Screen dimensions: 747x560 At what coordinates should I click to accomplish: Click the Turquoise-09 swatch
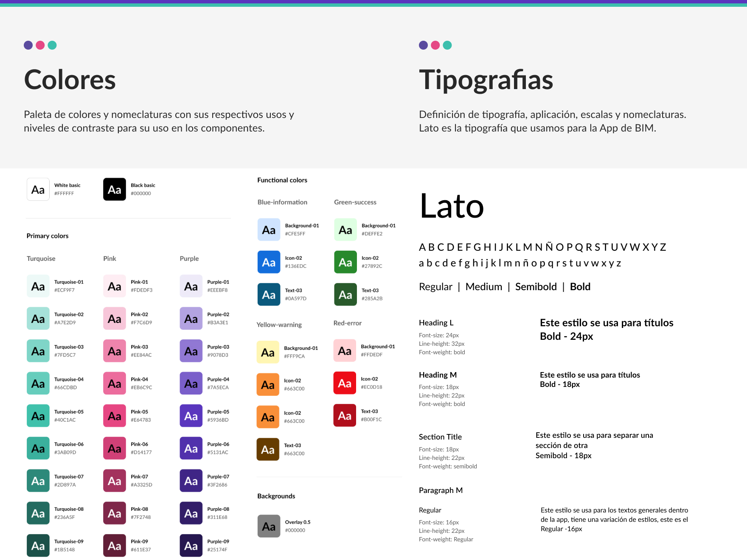[38, 546]
